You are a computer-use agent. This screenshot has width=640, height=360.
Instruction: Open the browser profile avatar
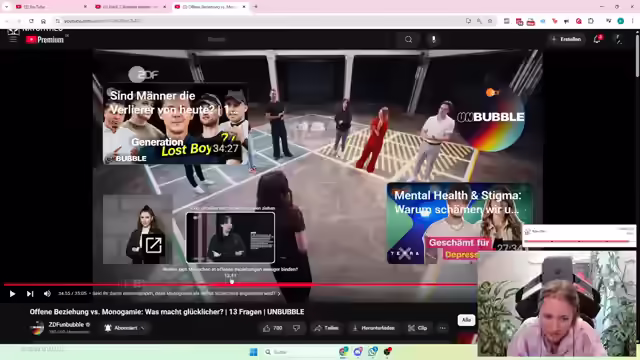(x=620, y=21)
